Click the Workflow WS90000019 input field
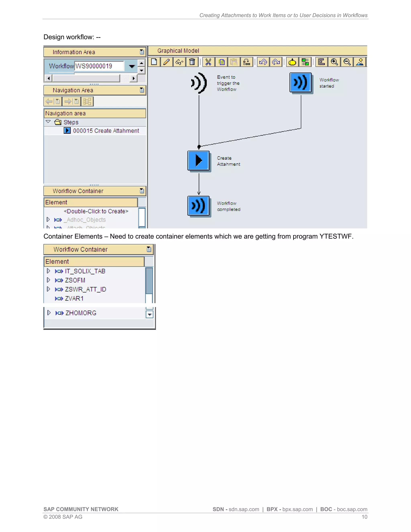The height and width of the screenshot is (532, 411). 99,66
